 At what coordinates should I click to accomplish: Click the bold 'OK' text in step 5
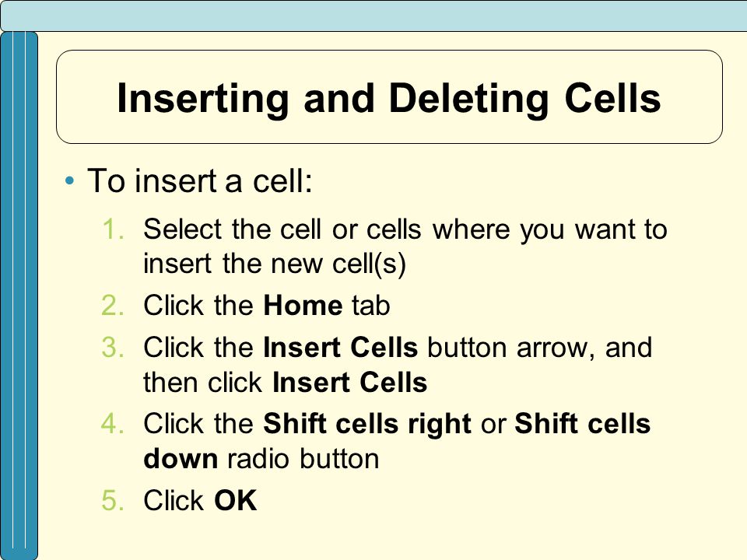point(235,500)
